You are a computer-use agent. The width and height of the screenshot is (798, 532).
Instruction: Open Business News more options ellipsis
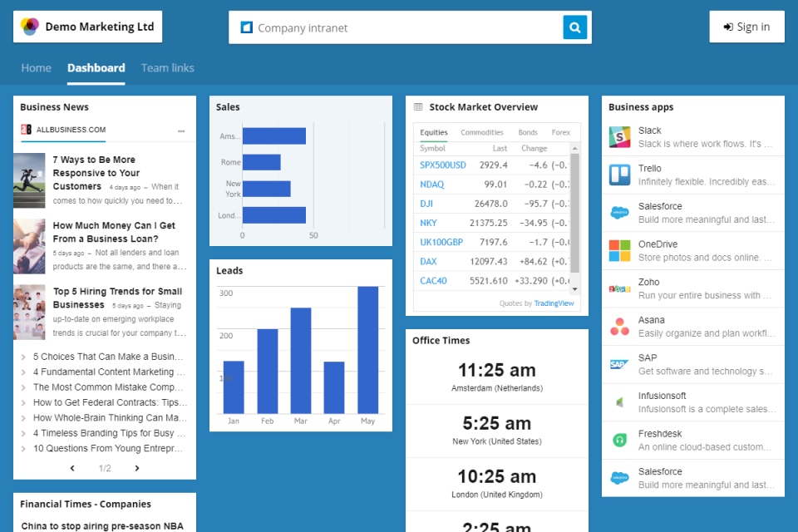coord(181,131)
